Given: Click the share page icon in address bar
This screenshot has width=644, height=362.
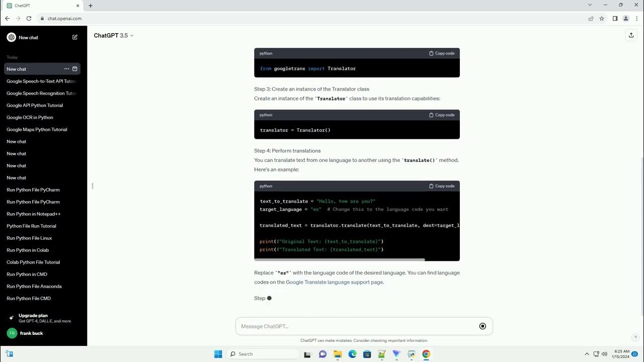Looking at the screenshot, I should point(591,19).
